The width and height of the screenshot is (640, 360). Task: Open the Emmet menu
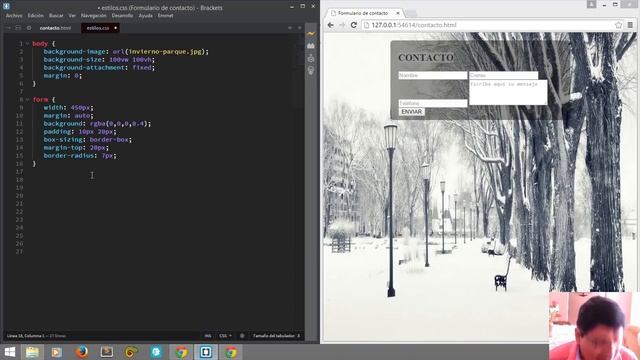tap(165, 16)
